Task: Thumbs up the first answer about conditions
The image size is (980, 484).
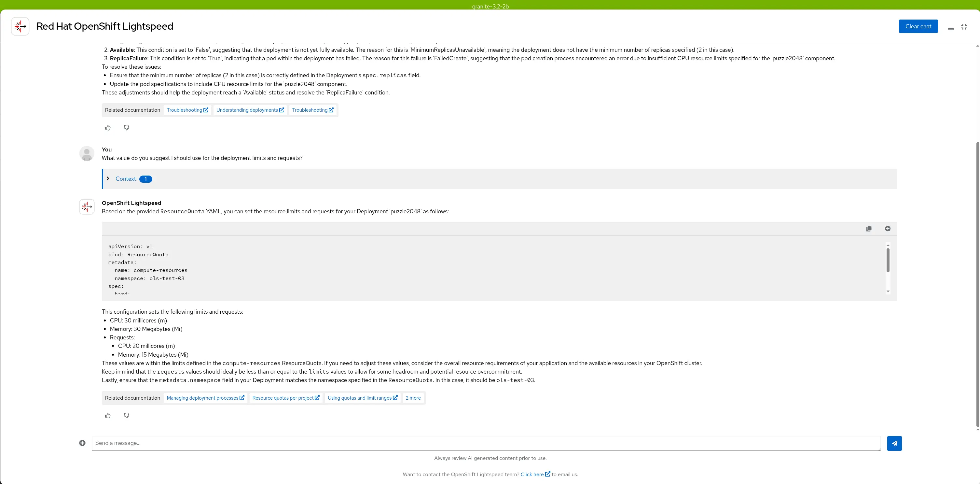Action: click(x=108, y=128)
